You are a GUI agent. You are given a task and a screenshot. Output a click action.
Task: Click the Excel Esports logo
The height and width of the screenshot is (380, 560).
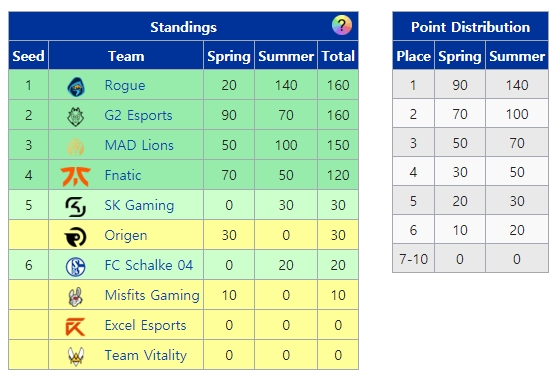[76, 327]
